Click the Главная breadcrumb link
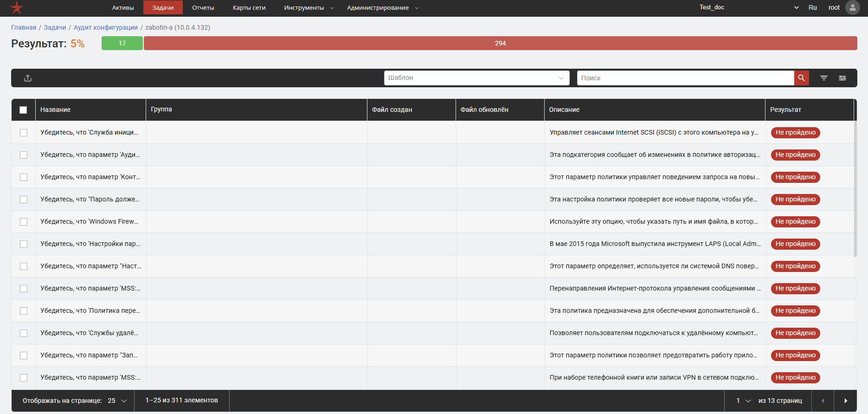The image size is (868, 414). click(x=24, y=27)
